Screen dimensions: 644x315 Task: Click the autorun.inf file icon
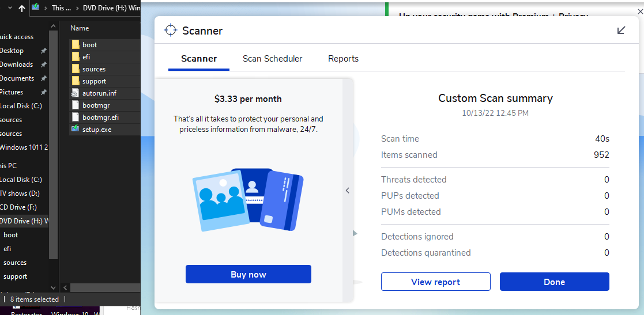(76, 93)
